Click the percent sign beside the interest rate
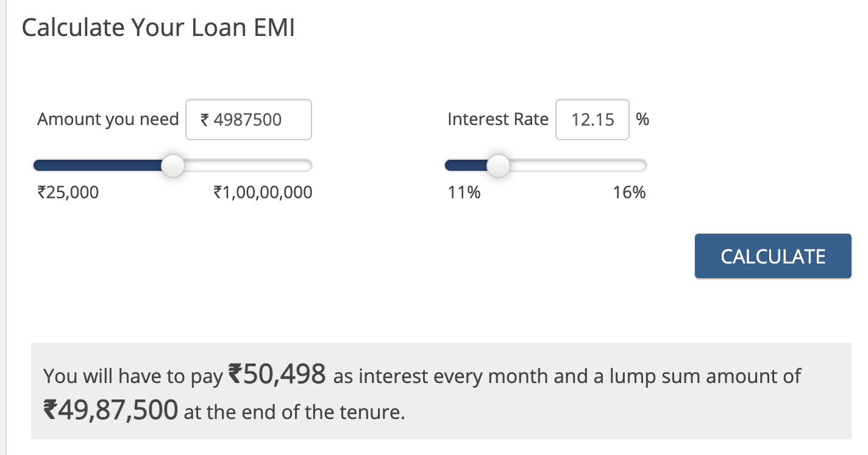The height and width of the screenshot is (455, 868). (642, 119)
